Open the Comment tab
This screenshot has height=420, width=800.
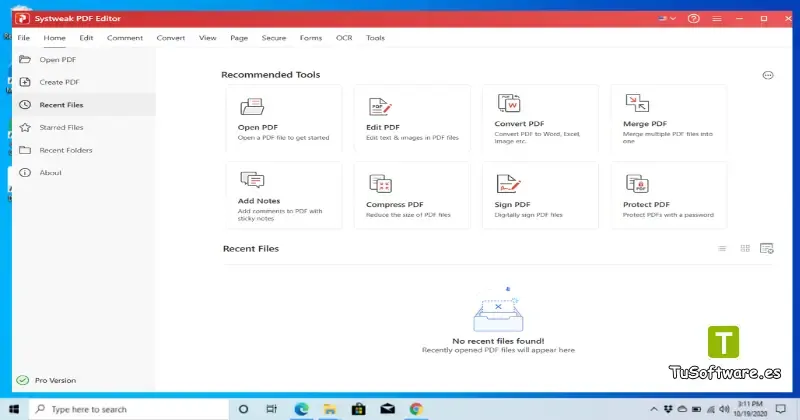[124, 38]
